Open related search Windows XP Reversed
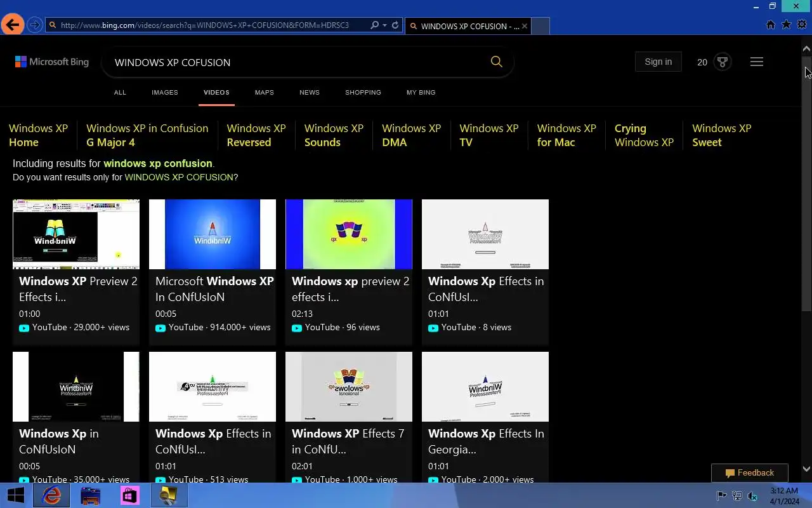Image resolution: width=812 pixels, height=508 pixels. pyautogui.click(x=256, y=135)
